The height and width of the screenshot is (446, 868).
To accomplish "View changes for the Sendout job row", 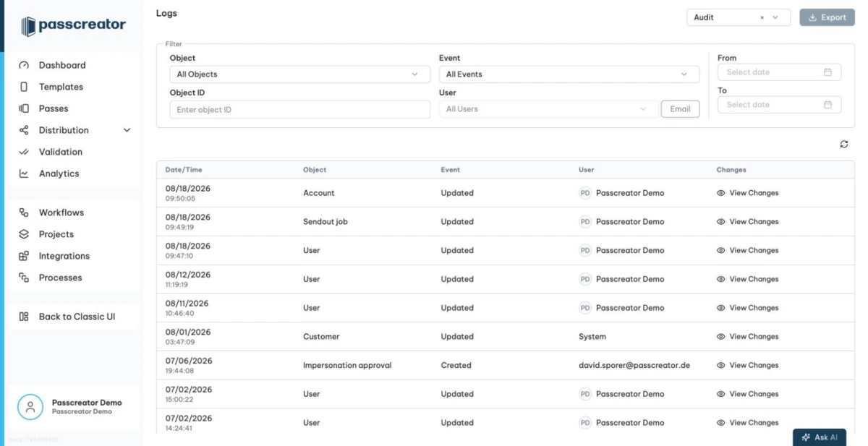I will [747, 222].
